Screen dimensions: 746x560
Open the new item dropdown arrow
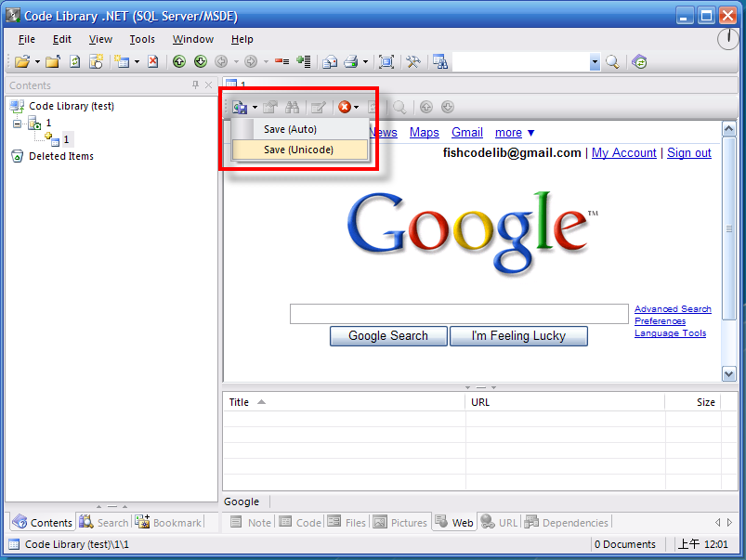coord(137,62)
